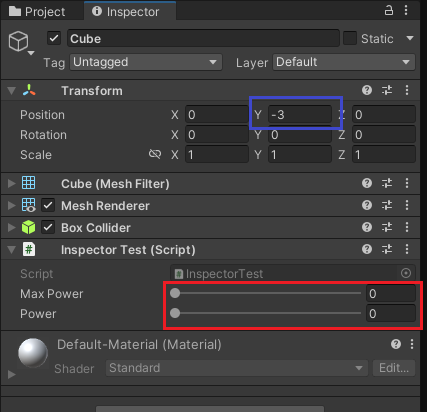This screenshot has width=427, height=412.
Task: Disable the Box Collider checkbox
Action: pyautogui.click(x=48, y=227)
